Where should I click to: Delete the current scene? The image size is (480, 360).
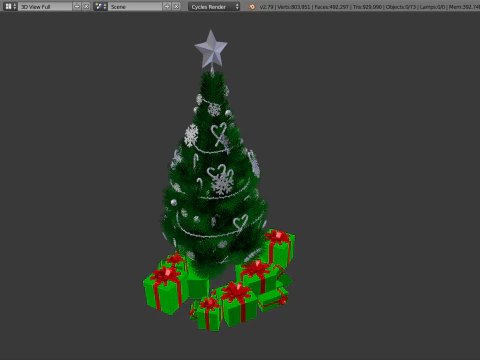point(176,6)
